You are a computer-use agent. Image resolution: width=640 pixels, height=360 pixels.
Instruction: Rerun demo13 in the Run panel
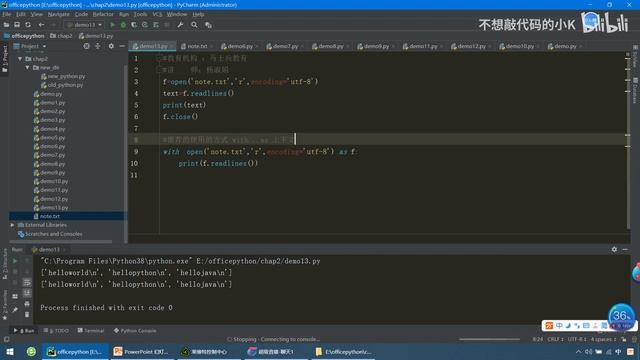15,261
